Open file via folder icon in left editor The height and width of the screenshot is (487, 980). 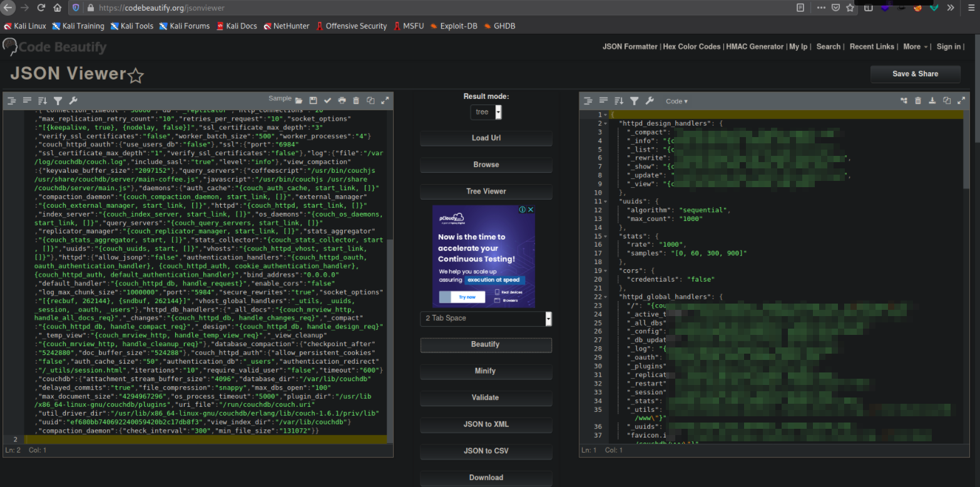coord(299,101)
